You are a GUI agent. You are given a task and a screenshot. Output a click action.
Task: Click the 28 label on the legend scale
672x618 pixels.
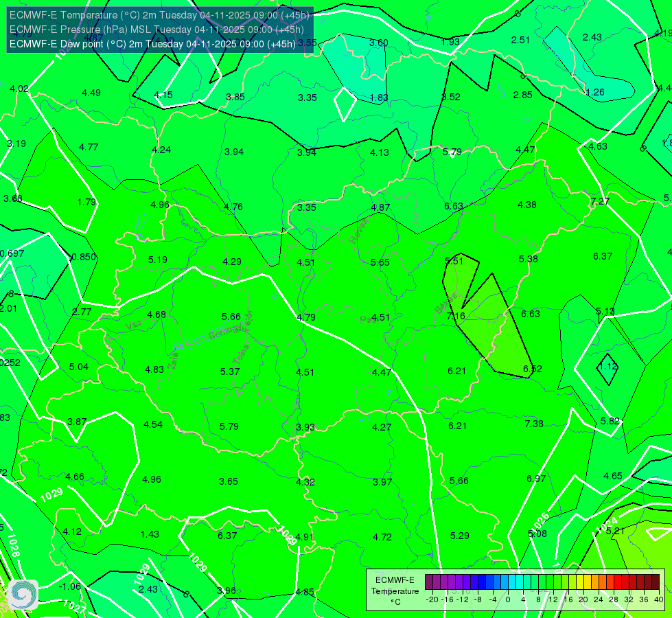(x=613, y=599)
